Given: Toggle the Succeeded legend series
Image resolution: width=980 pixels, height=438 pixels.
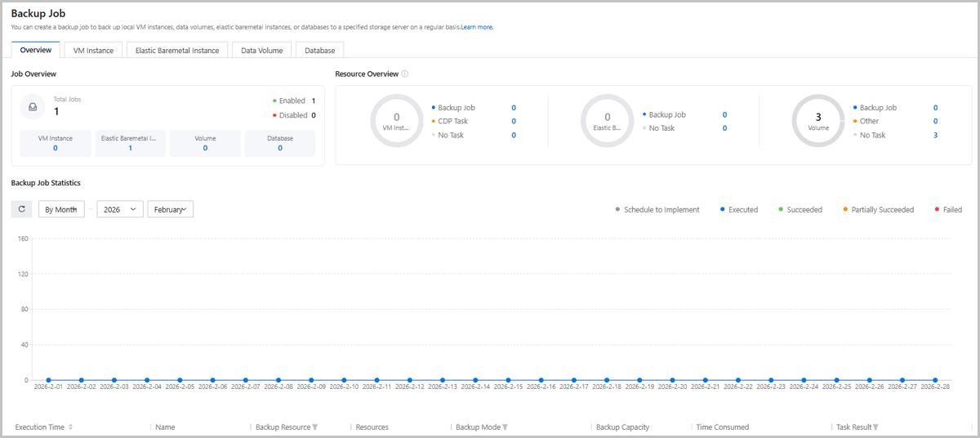Looking at the screenshot, I should click(x=804, y=210).
